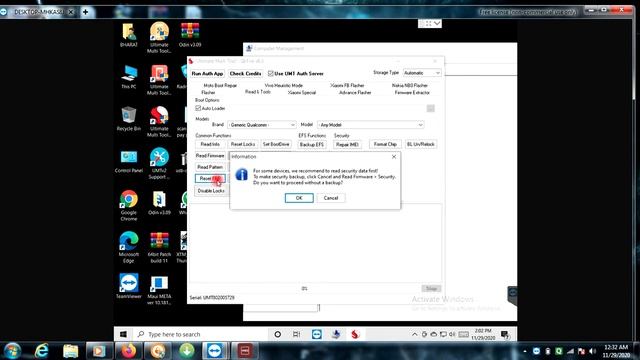The width and height of the screenshot is (640, 360).
Task: Switch to Advance Flasher tab
Action: pos(355,93)
